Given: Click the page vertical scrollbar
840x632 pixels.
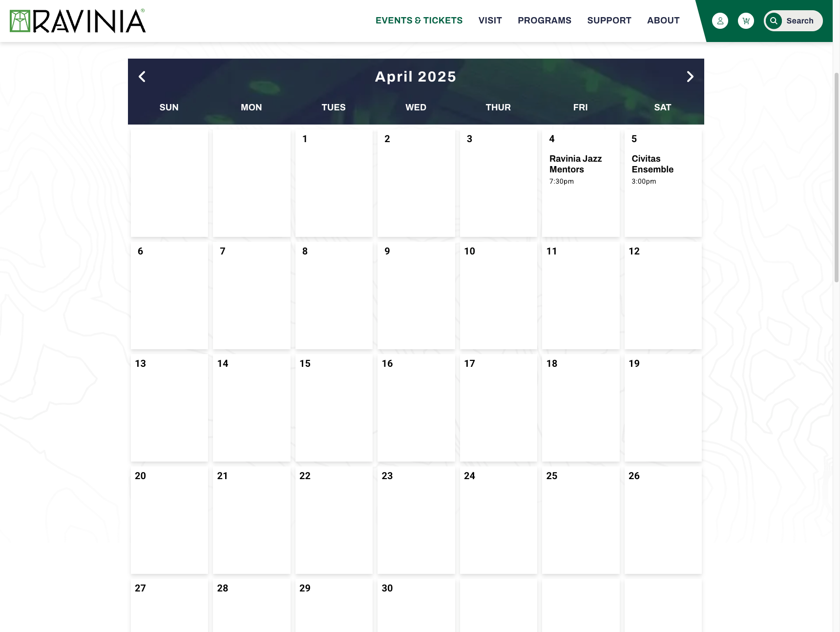Looking at the screenshot, I should (836, 177).
